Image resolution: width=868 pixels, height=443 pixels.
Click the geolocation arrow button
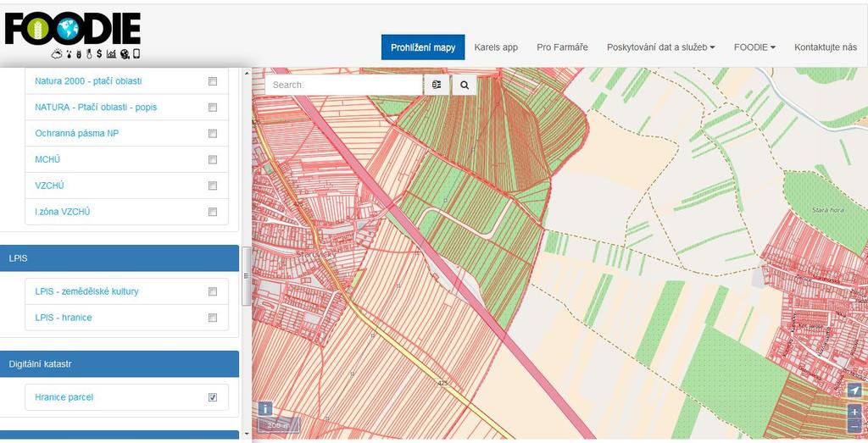tap(854, 390)
